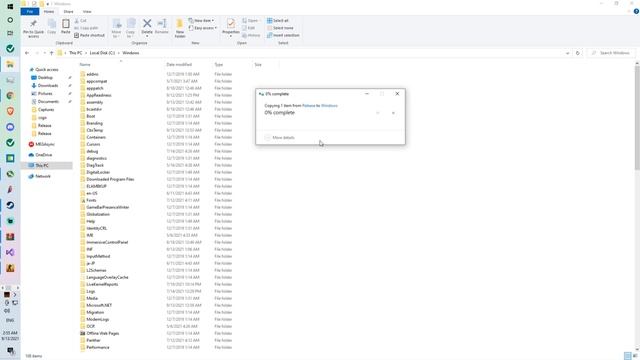Click the File Explorer icon in taskbar
This screenshot has width=640, height=360.
[x=10, y=64]
